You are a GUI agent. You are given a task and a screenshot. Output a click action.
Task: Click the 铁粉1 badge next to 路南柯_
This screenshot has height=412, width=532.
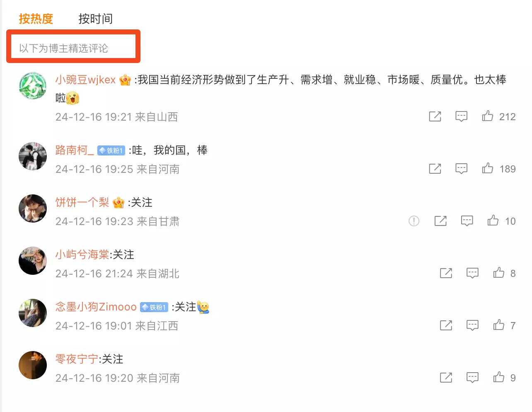(x=111, y=150)
